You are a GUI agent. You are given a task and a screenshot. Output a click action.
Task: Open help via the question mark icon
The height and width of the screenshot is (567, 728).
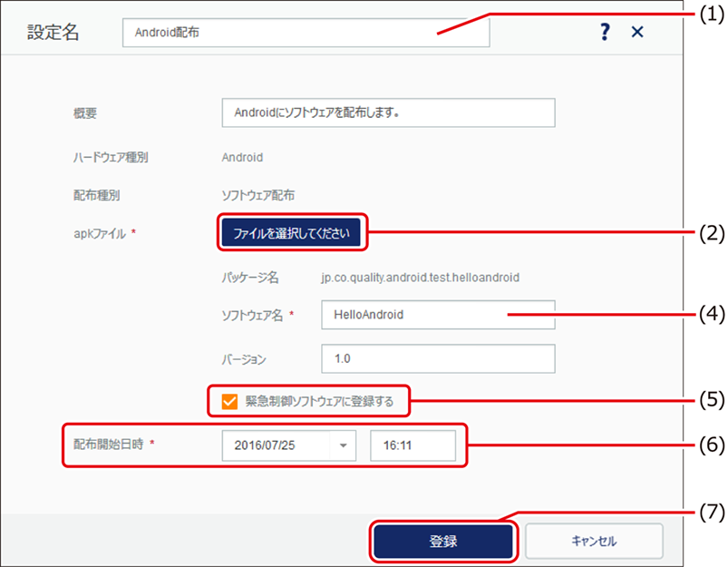[x=605, y=32]
